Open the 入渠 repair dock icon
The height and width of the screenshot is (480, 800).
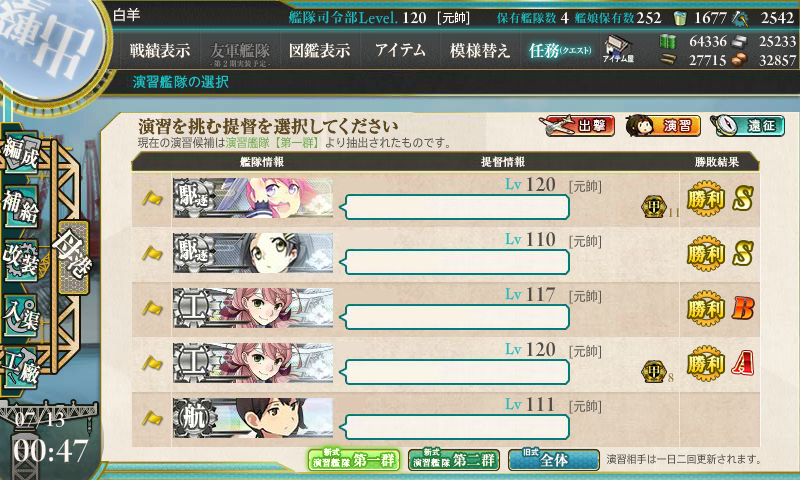click(20, 316)
